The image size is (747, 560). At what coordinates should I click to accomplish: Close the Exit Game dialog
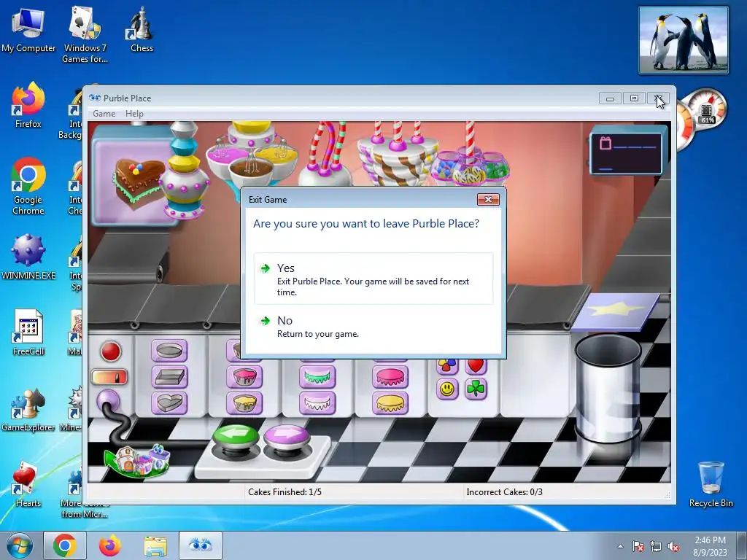point(488,200)
